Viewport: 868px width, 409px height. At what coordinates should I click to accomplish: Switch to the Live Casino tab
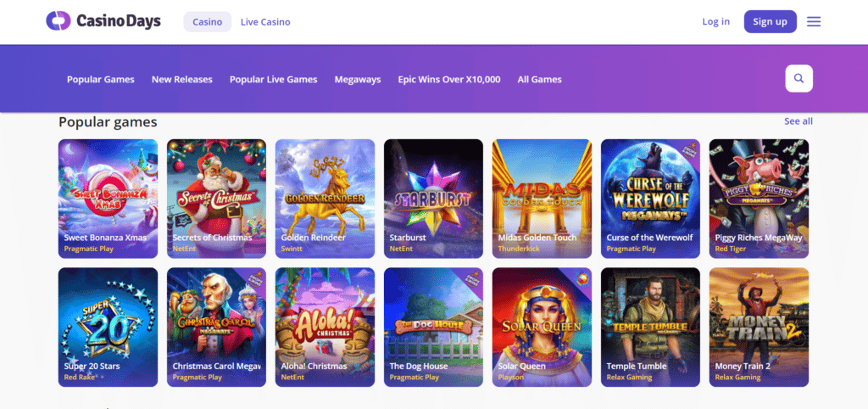(265, 22)
